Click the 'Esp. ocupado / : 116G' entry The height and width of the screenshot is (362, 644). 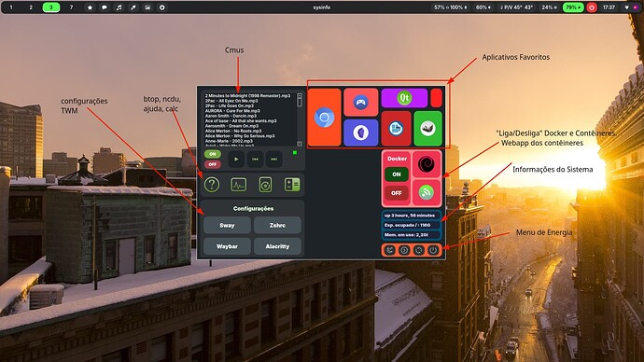tap(411, 225)
